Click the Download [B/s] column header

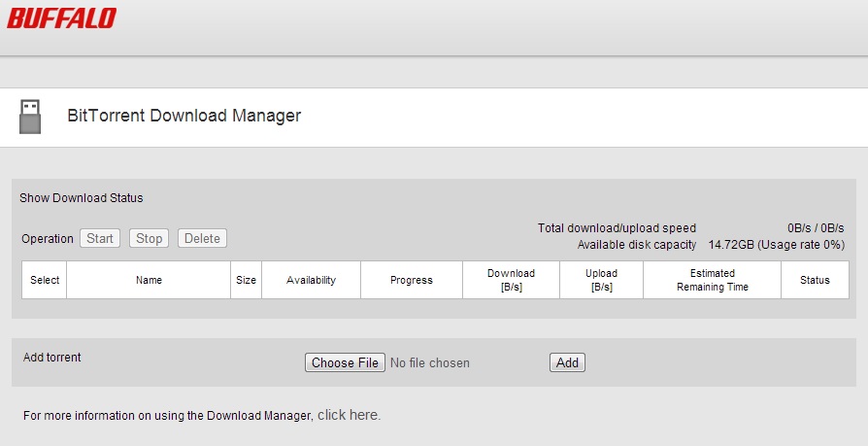point(511,280)
